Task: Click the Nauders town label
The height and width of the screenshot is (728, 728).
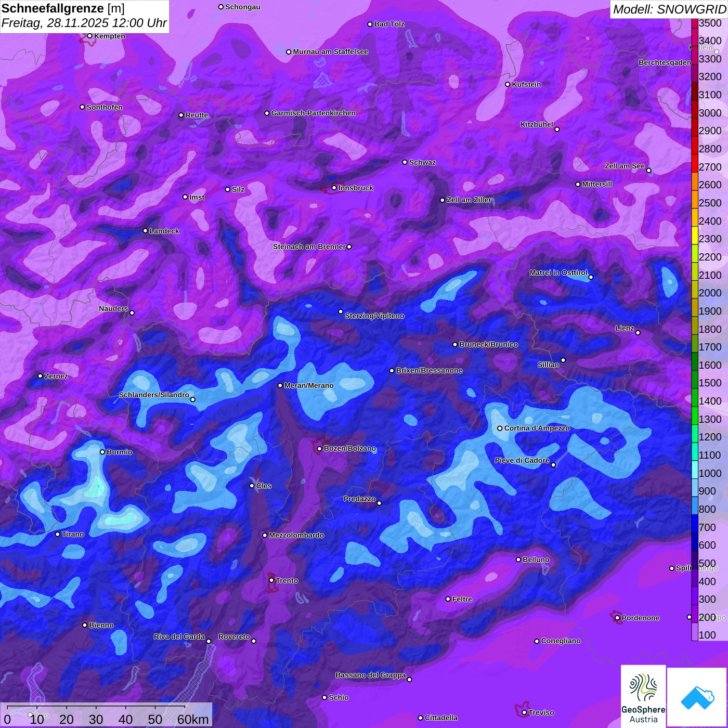Action: click(x=113, y=308)
